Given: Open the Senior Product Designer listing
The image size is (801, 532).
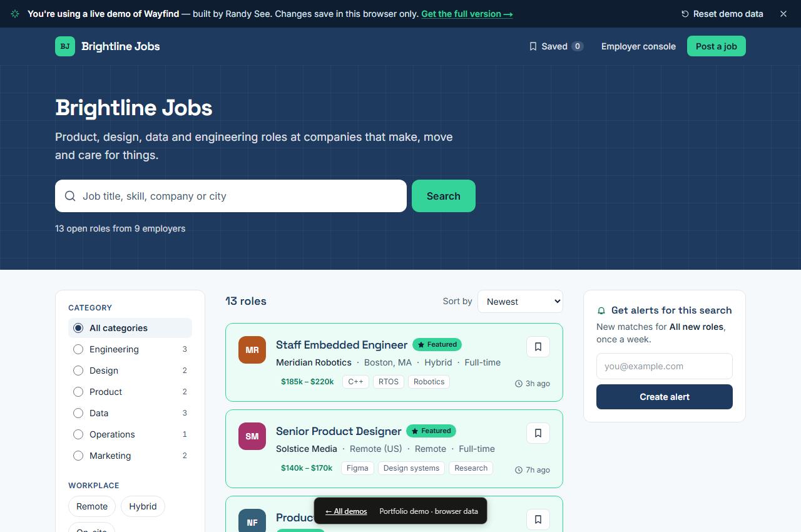Looking at the screenshot, I should 339,431.
